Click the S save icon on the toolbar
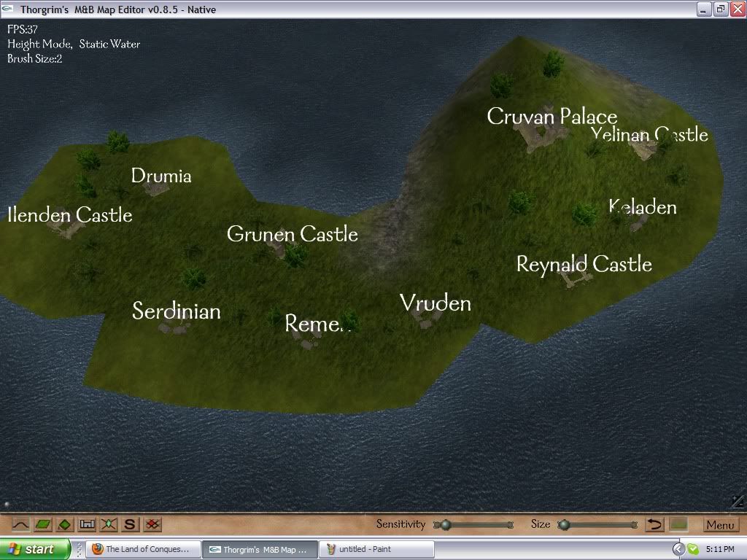The width and height of the screenshot is (747, 560). pyautogui.click(x=129, y=524)
